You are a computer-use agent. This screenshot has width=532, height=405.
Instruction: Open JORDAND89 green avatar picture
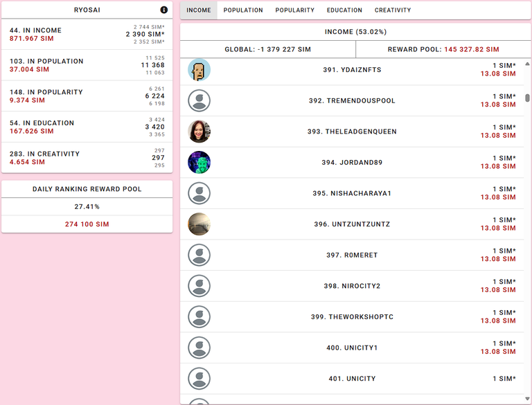[199, 163]
